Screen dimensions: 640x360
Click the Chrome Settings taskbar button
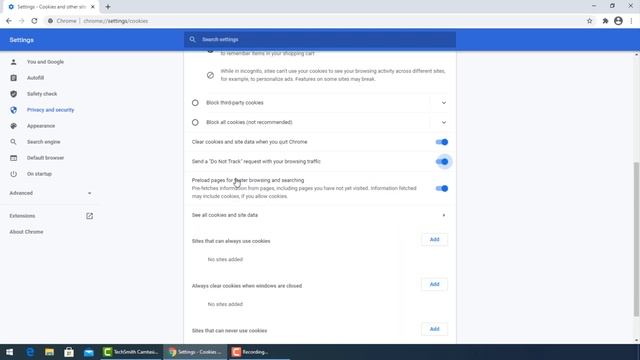[196, 352]
